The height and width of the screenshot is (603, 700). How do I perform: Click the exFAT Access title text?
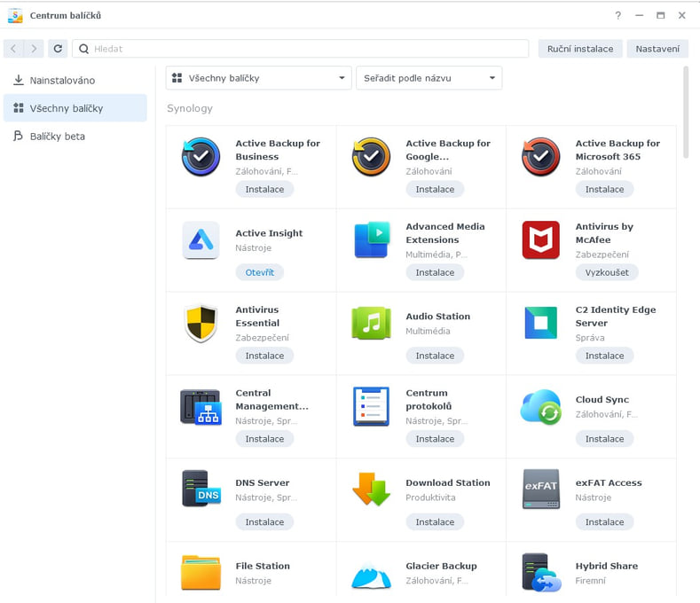[x=609, y=482]
